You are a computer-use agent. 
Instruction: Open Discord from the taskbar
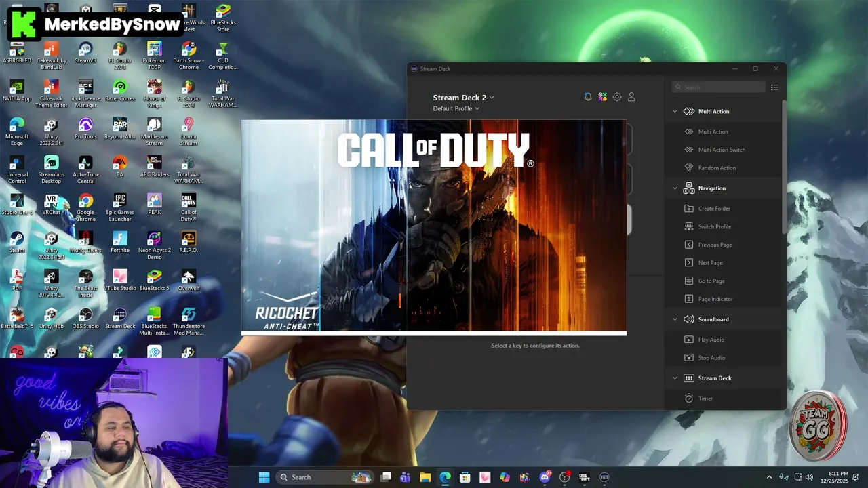545,477
